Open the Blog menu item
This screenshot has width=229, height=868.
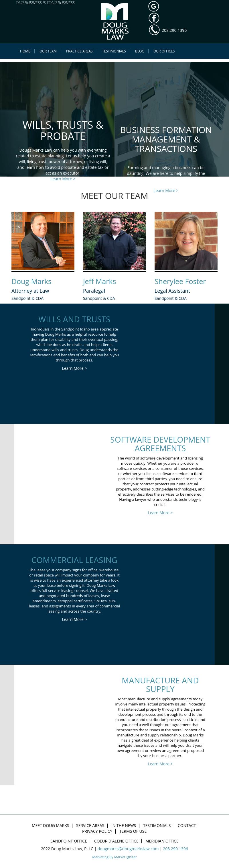click(x=140, y=51)
